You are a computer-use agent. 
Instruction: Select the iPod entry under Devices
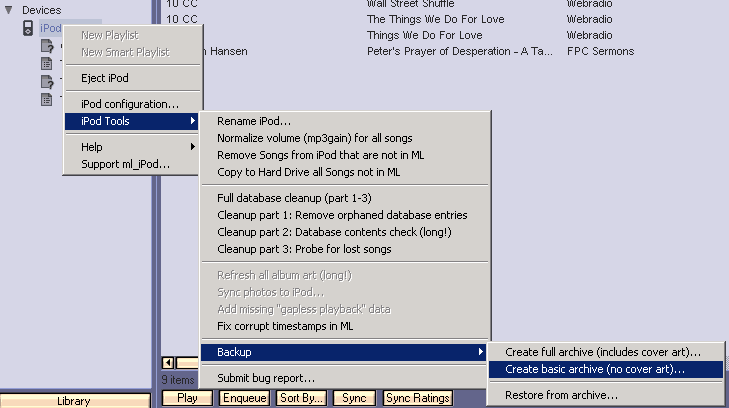point(50,28)
